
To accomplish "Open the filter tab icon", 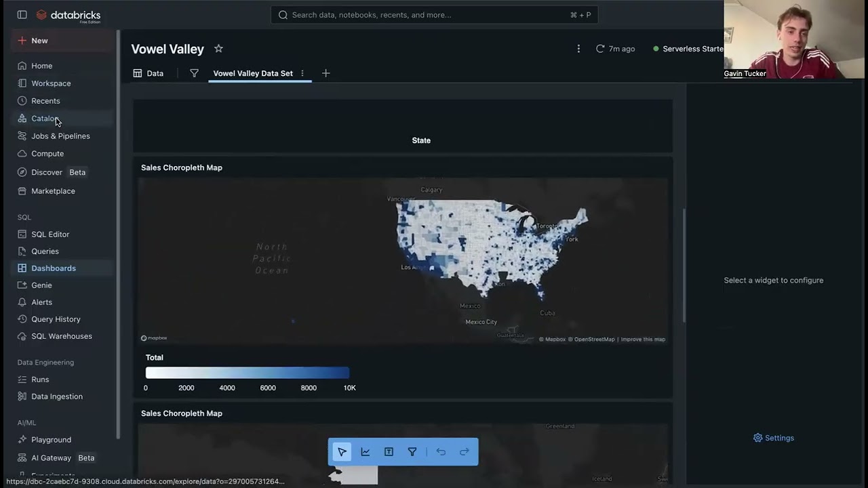I will click(x=194, y=73).
